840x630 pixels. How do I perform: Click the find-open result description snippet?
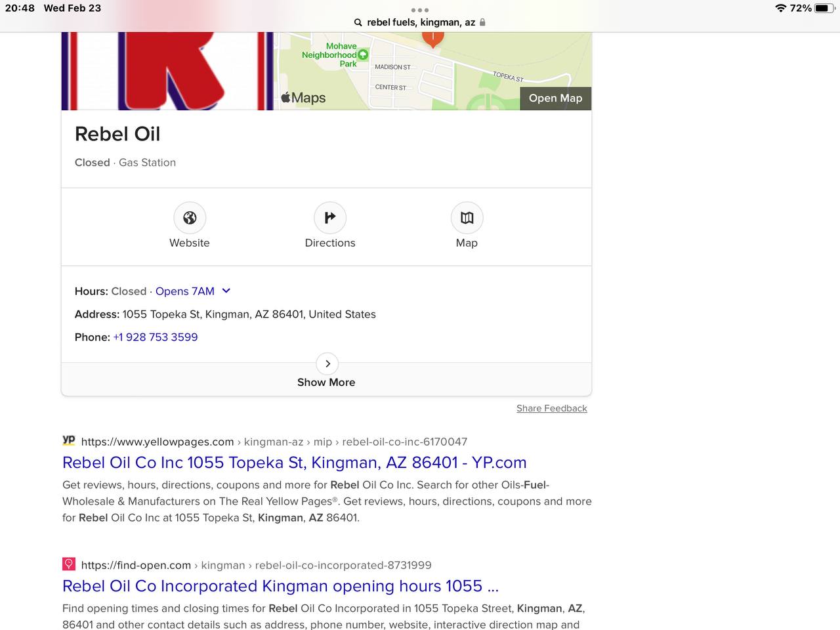tap(324, 616)
